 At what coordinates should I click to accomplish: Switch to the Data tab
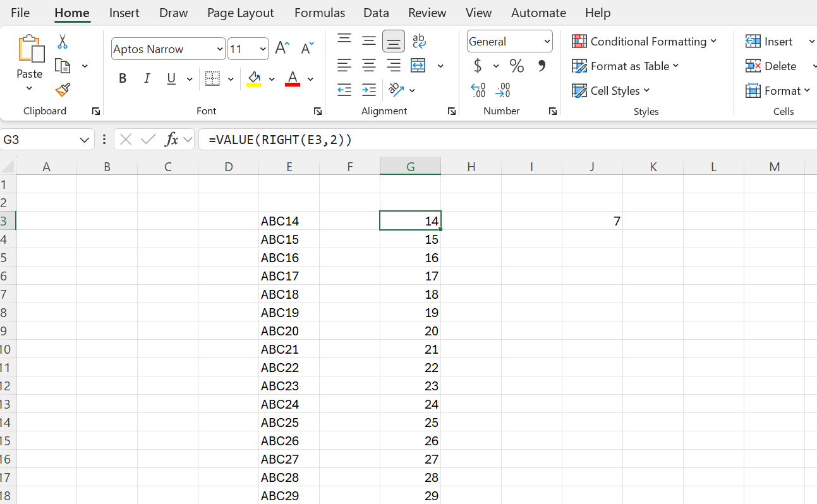click(377, 13)
